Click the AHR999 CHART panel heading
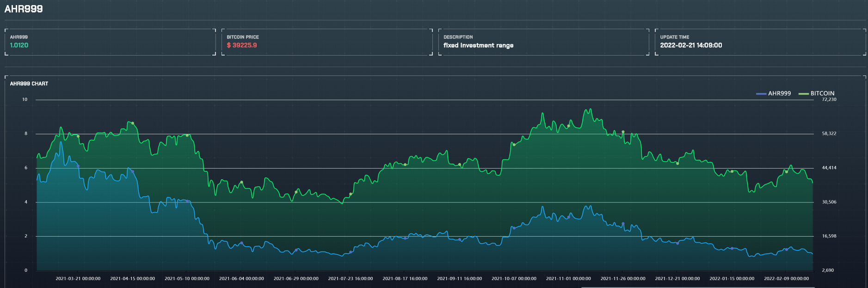868x288 pixels. coord(29,84)
